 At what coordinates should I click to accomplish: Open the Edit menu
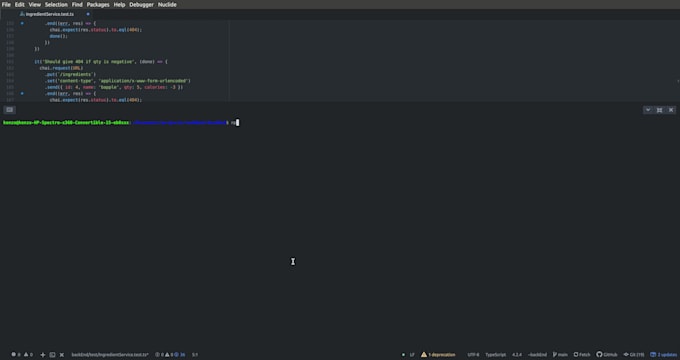[20, 5]
